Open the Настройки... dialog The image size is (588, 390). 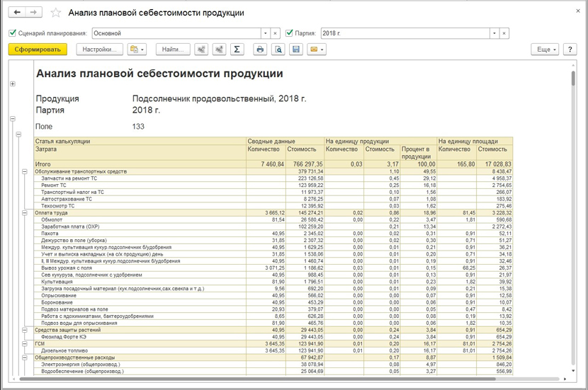tap(98, 50)
